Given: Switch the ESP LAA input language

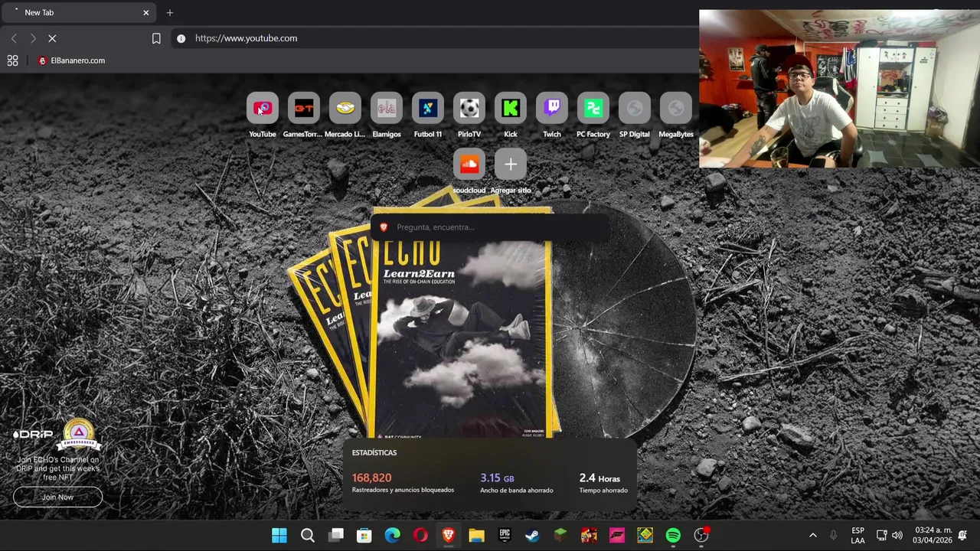Looking at the screenshot, I should tap(857, 535).
